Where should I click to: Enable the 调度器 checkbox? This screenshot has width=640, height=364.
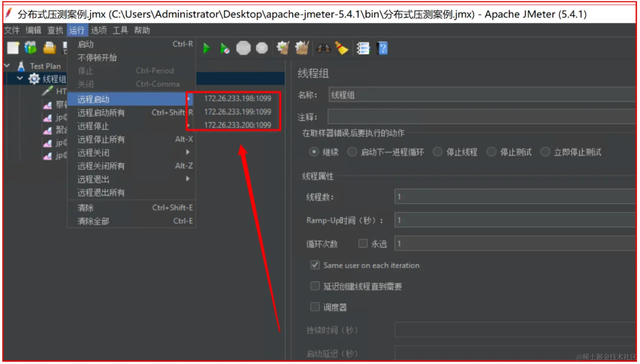(315, 307)
